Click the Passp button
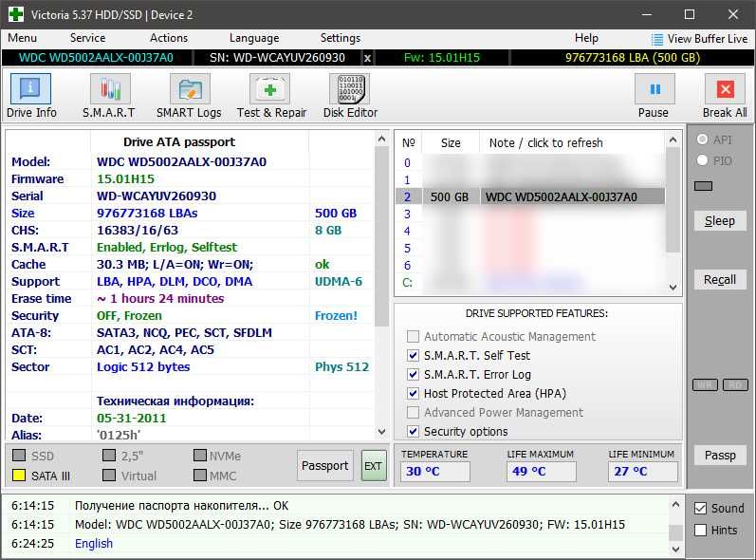Image resolution: width=756 pixels, height=560 pixels. (720, 456)
